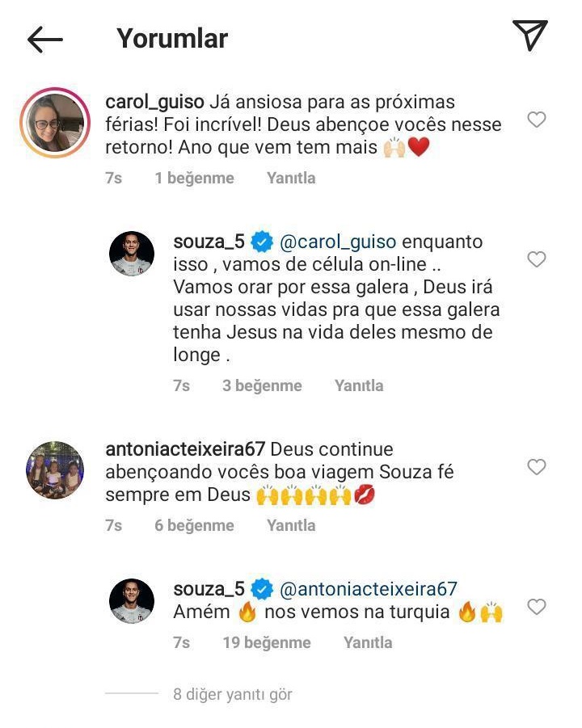This screenshot has width=582, height=728.
Task: Reply to antoniacteixeira67's comment via Yanıtla
Action: pos(291,525)
